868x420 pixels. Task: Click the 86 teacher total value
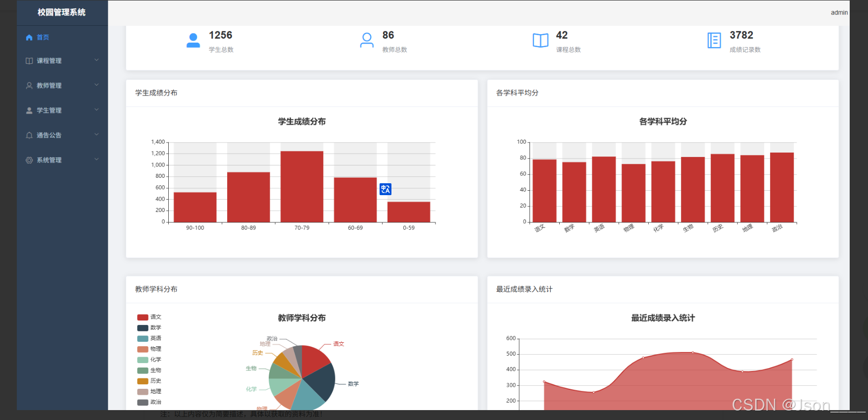(x=388, y=35)
